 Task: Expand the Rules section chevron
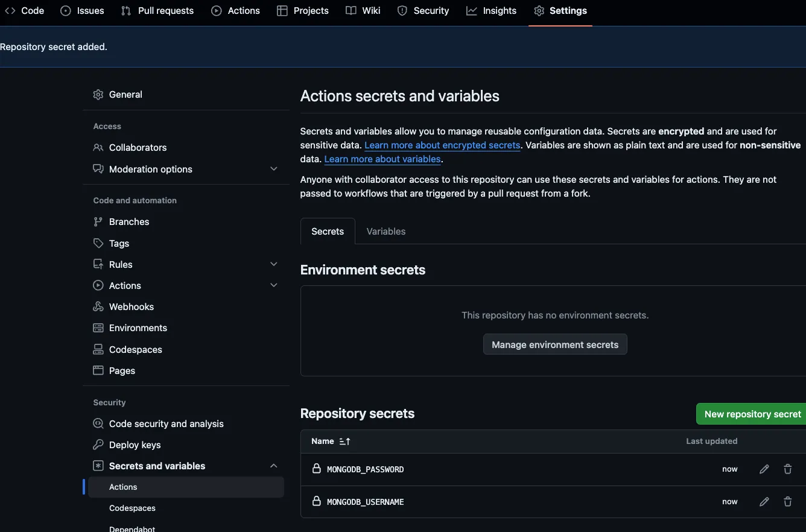[x=274, y=265]
